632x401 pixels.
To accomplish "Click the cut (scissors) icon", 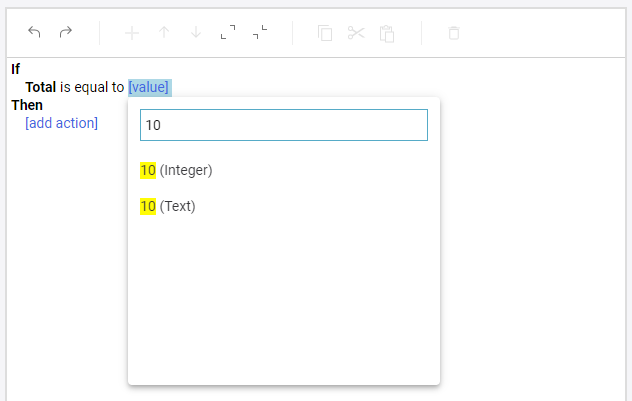I will point(356,33).
